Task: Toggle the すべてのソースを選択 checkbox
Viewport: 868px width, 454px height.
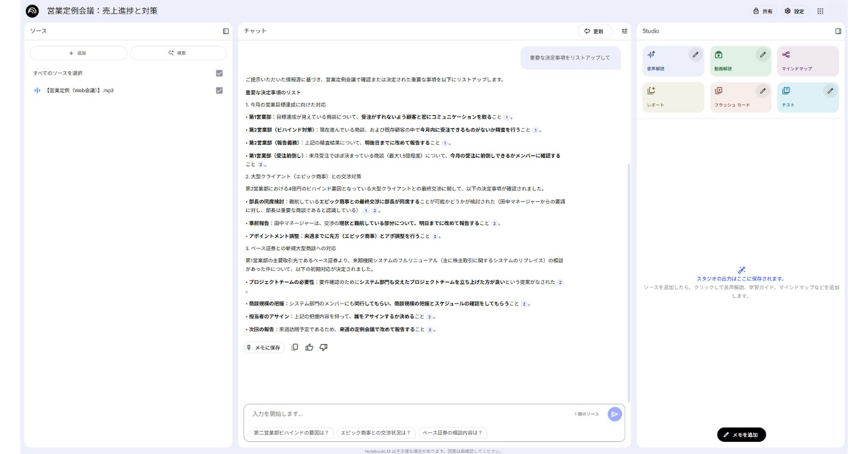Action: pyautogui.click(x=219, y=73)
